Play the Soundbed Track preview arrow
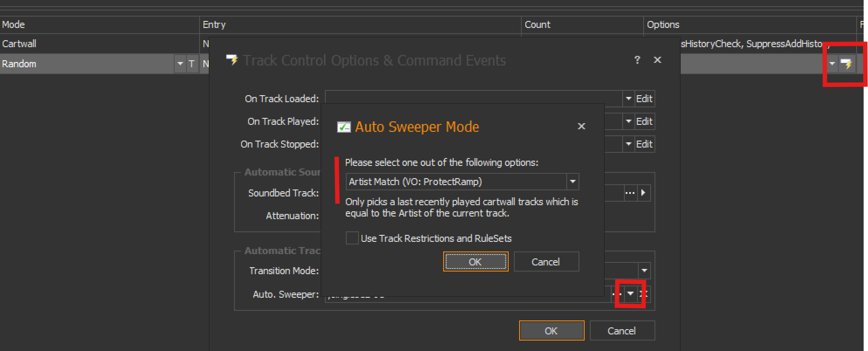Image resolution: width=868 pixels, height=351 pixels. [643, 193]
